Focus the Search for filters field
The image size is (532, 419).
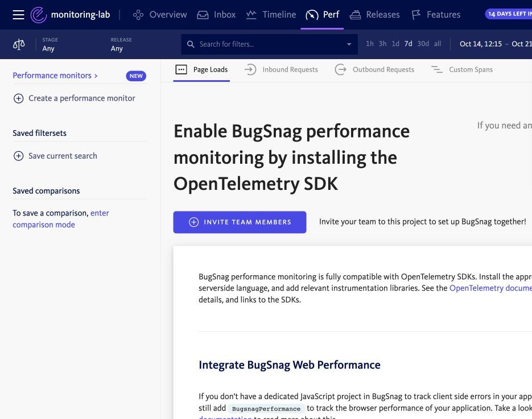click(269, 44)
